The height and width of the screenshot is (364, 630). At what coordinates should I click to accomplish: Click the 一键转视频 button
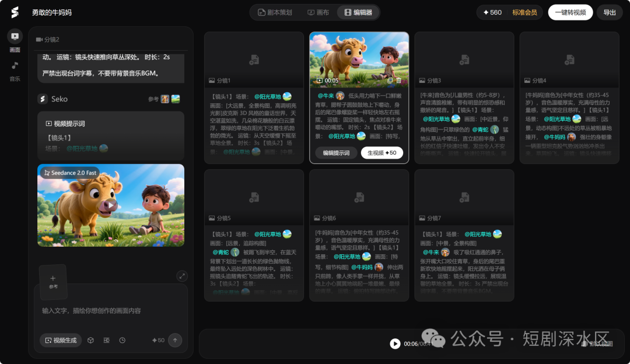pyautogui.click(x=570, y=12)
